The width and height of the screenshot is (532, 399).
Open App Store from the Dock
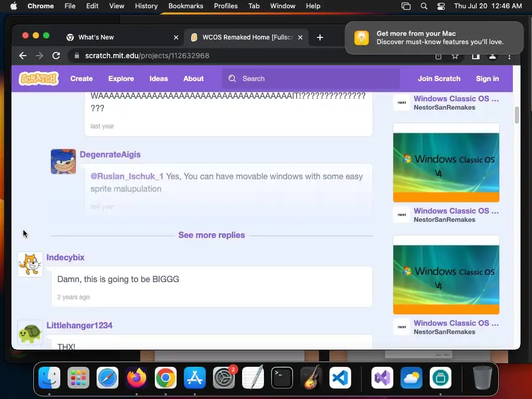[x=195, y=378]
